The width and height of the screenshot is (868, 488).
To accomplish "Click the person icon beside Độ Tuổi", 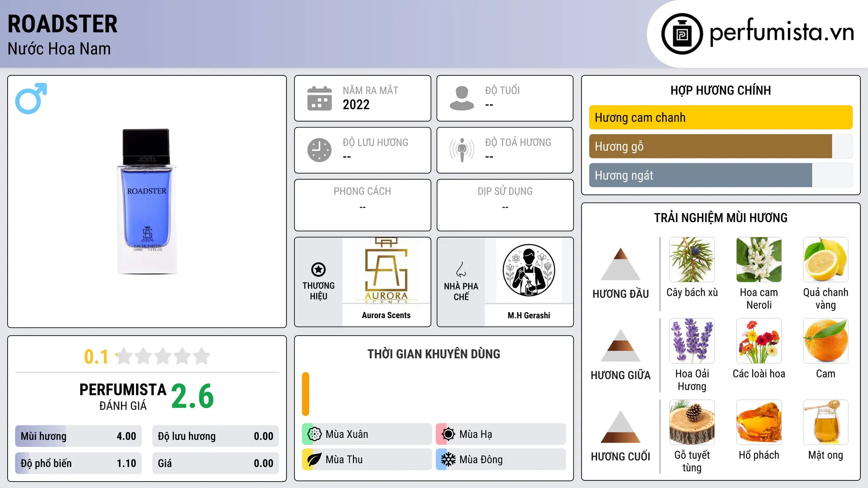I will tap(462, 98).
